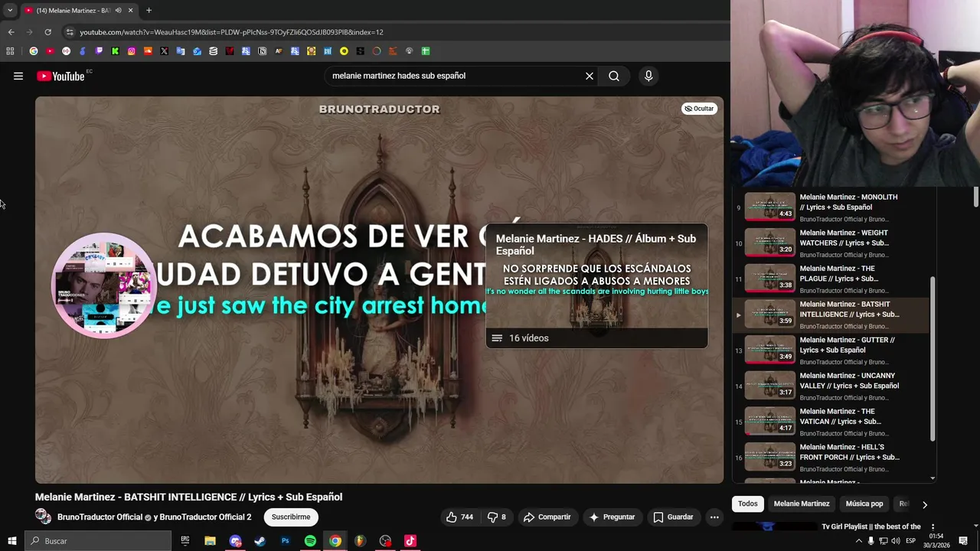Click the circular channel end-screen thumbnail

(103, 285)
